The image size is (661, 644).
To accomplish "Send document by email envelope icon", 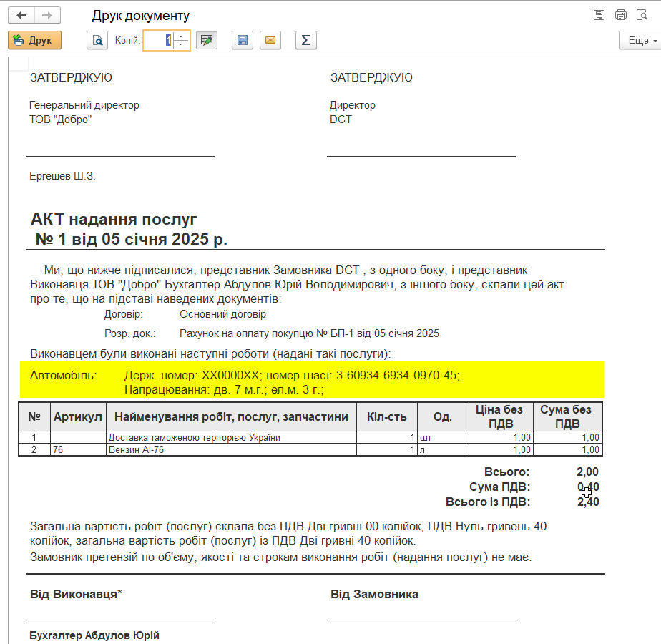I will point(270,41).
